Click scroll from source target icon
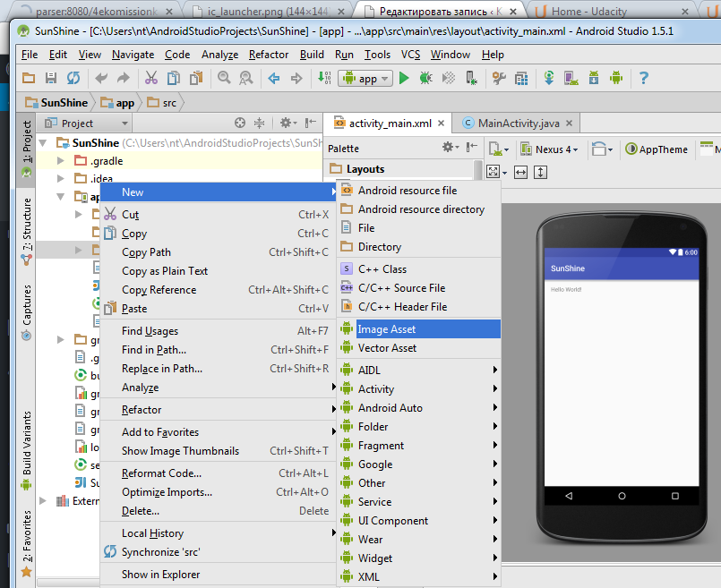 (240, 123)
